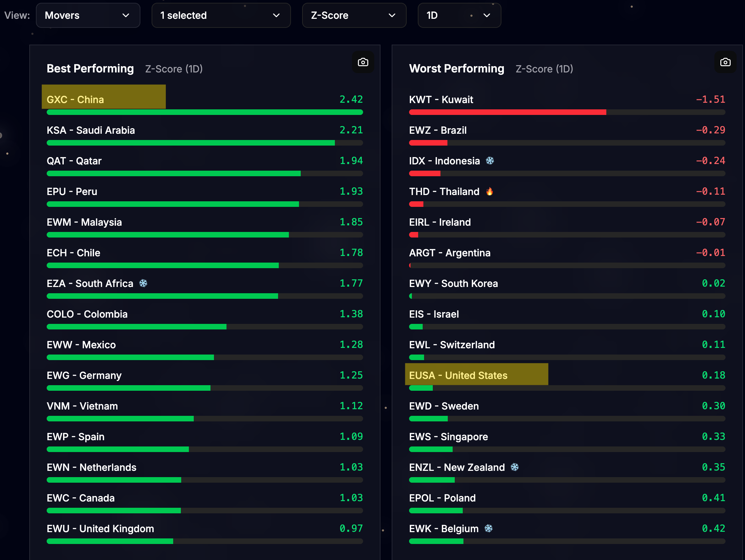Click the Best Performing panel title
Screen dimensions: 745x560
pyautogui.click(x=90, y=69)
